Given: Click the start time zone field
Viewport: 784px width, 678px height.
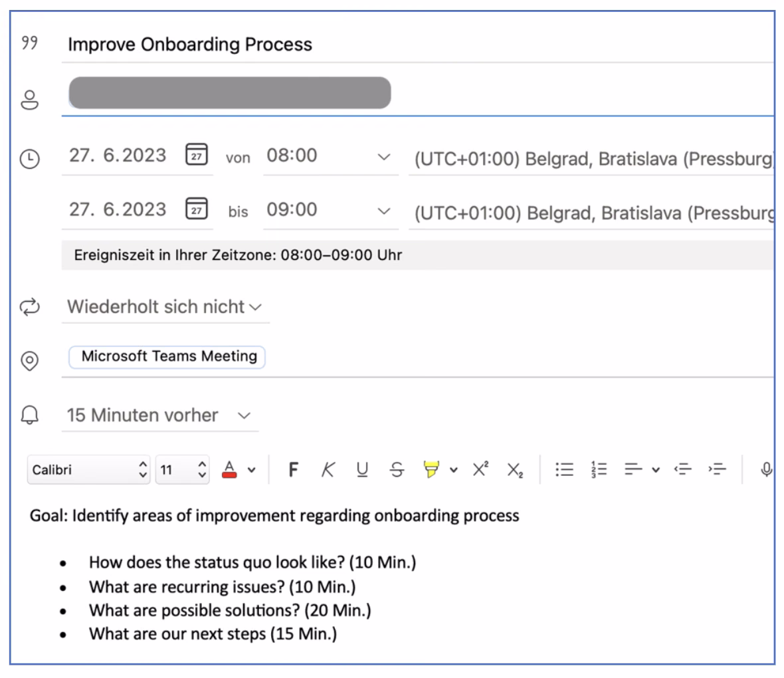Looking at the screenshot, I should pos(592,159).
